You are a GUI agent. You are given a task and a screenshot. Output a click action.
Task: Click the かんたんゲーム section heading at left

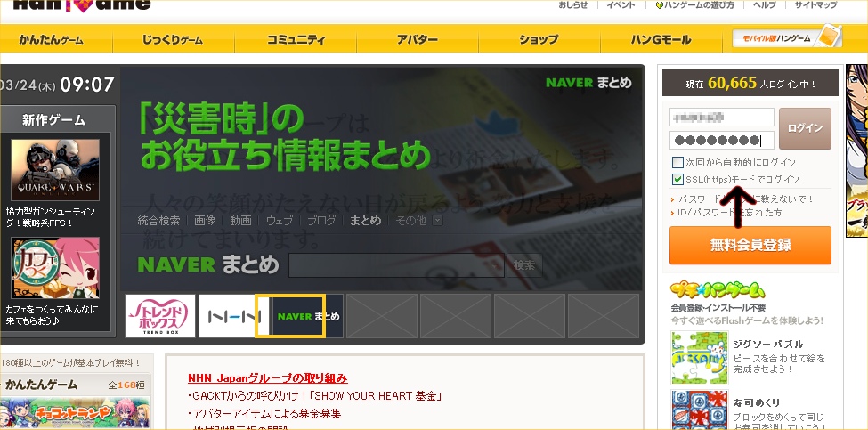click(42, 384)
